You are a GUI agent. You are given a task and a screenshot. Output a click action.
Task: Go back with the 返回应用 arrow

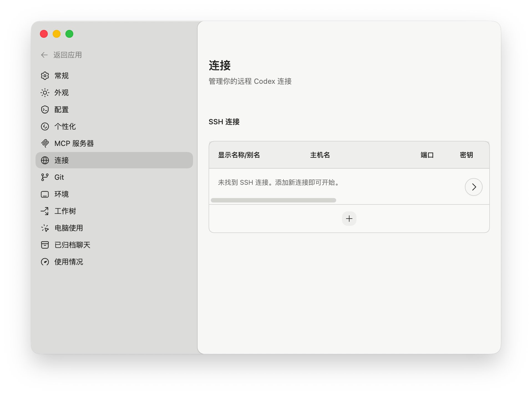[44, 55]
